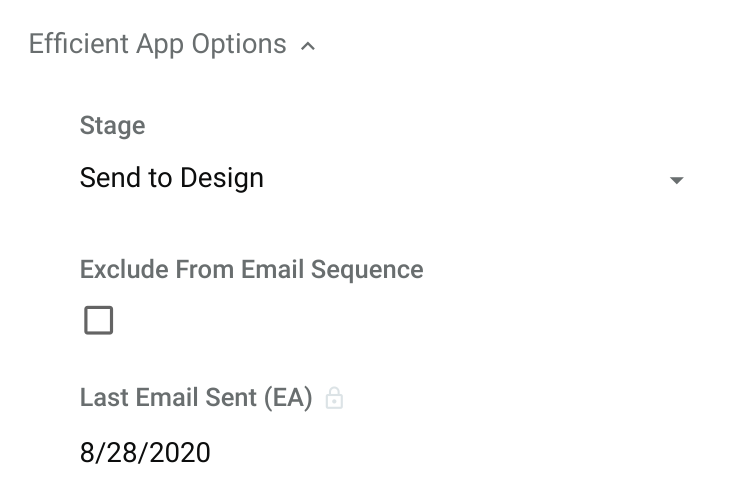Click the Stage field label
This screenshot has height=494, width=730.
[113, 126]
